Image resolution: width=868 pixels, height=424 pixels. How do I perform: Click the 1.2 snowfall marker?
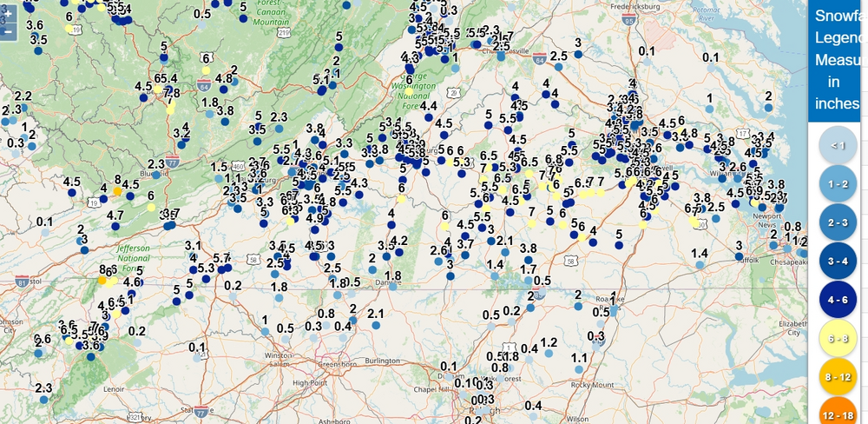tap(549, 353)
